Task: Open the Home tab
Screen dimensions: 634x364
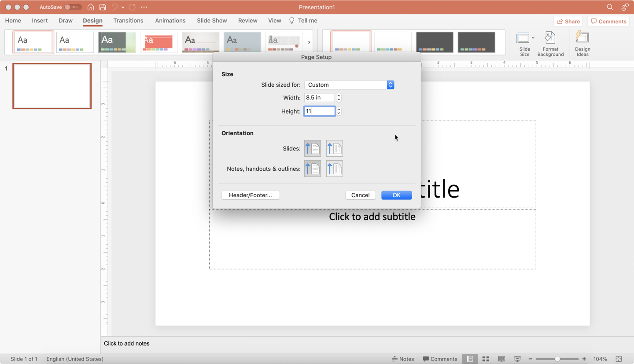Action: point(13,21)
